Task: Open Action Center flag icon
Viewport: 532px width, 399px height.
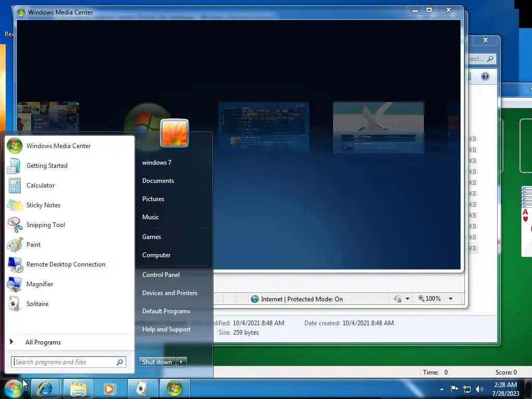Action: [454, 389]
